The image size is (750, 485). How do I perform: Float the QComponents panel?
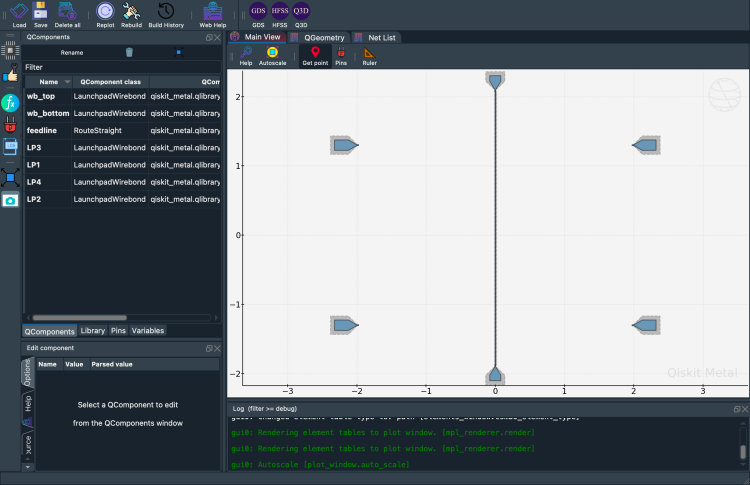(209, 37)
